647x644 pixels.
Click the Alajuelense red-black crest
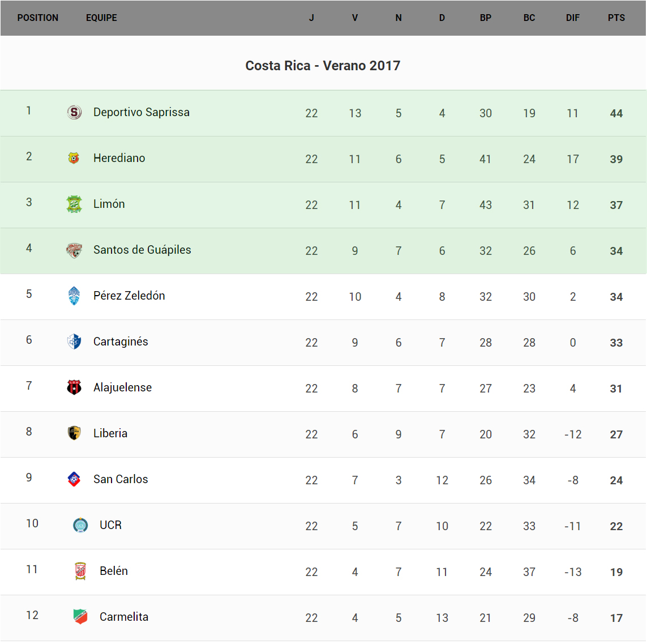[x=74, y=387]
